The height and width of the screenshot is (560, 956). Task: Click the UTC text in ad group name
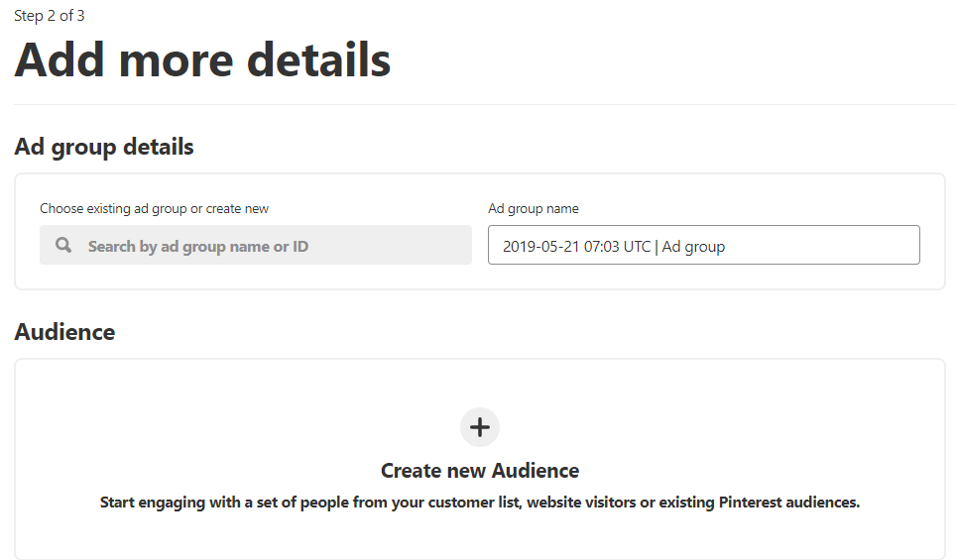click(637, 246)
